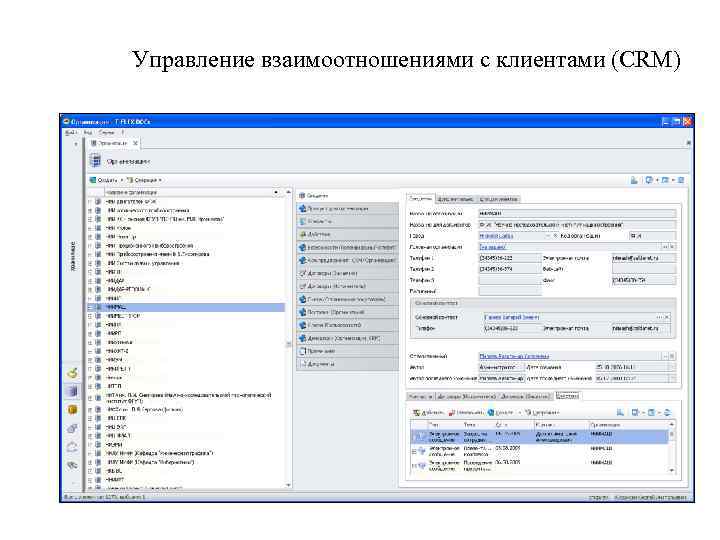Click the last icon at the right of the main toolbar
The image size is (720, 540).
tap(681, 180)
